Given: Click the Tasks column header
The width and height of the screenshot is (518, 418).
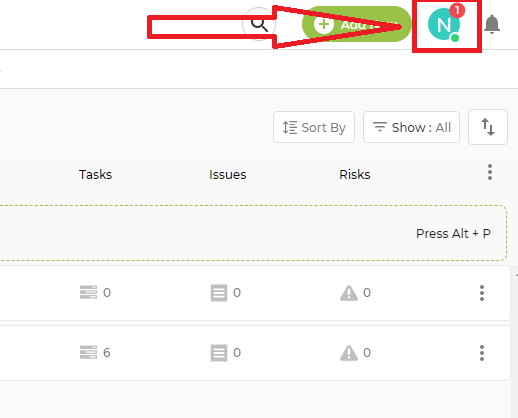Looking at the screenshot, I should pos(95,175).
